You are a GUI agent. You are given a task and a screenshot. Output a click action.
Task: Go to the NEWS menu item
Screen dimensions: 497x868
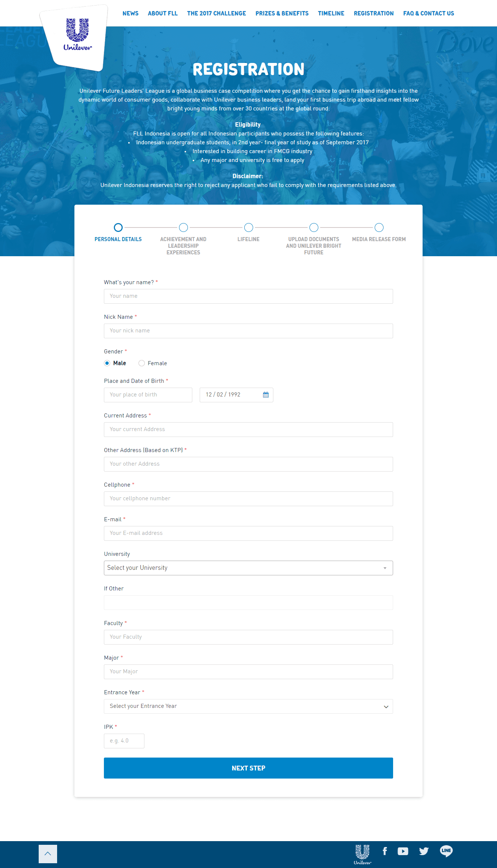pyautogui.click(x=130, y=13)
